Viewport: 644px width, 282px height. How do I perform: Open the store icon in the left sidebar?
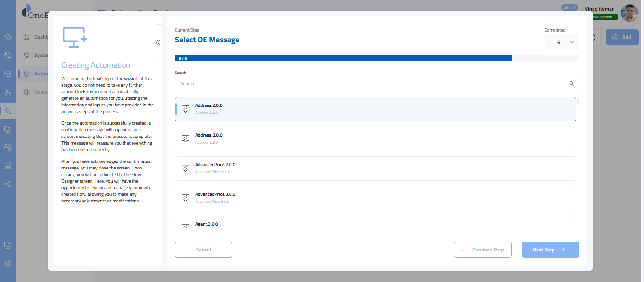[8, 74]
